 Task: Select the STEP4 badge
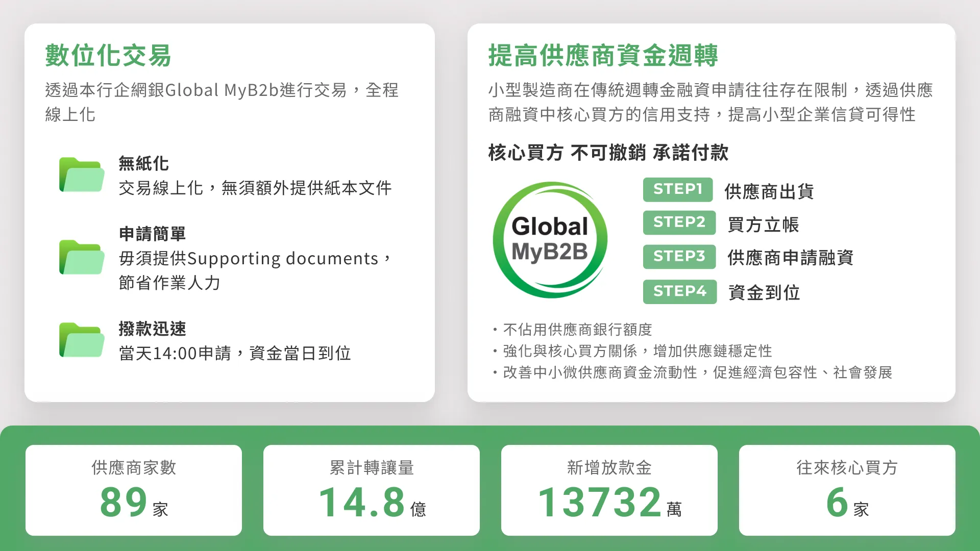click(680, 291)
